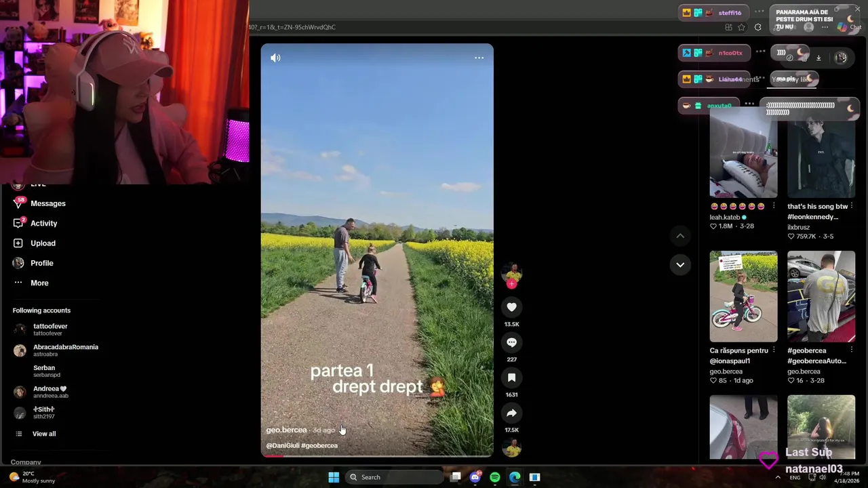Open the blue window app on the taskbar
Image resolution: width=868 pixels, height=488 pixels.
coord(534,477)
